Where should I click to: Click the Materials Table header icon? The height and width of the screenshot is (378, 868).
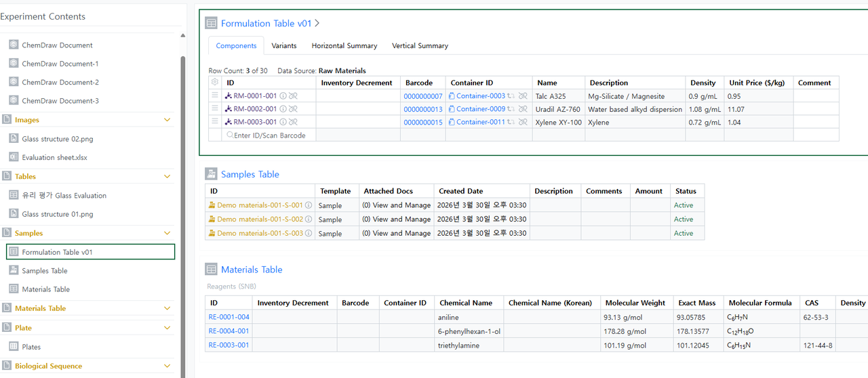pyautogui.click(x=212, y=270)
